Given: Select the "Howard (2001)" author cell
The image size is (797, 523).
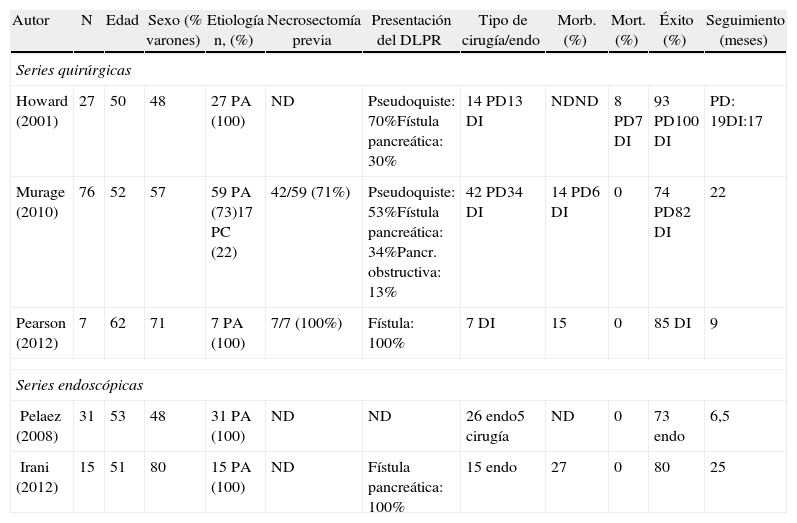Looking at the screenshot, I should pyautogui.click(x=42, y=111).
